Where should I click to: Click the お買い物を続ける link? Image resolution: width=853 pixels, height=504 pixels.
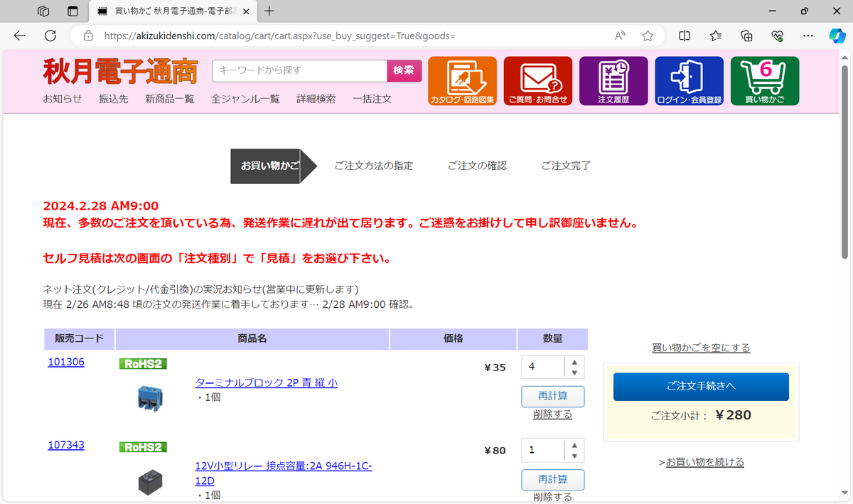[705, 462]
